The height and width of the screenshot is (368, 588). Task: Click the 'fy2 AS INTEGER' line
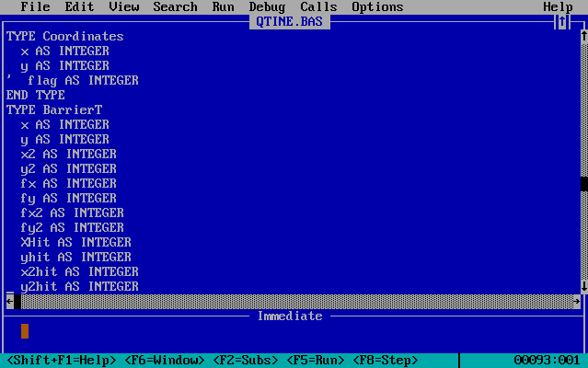point(73,227)
